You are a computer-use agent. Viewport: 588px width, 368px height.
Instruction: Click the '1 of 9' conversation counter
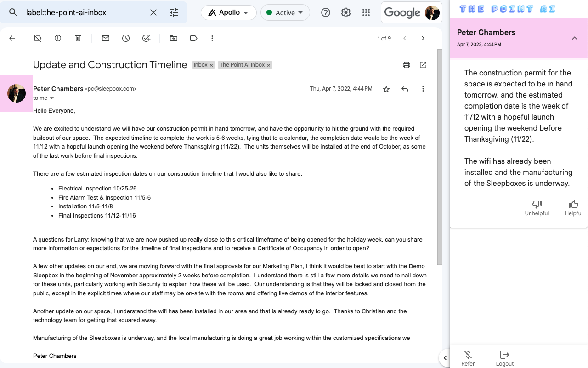(384, 39)
